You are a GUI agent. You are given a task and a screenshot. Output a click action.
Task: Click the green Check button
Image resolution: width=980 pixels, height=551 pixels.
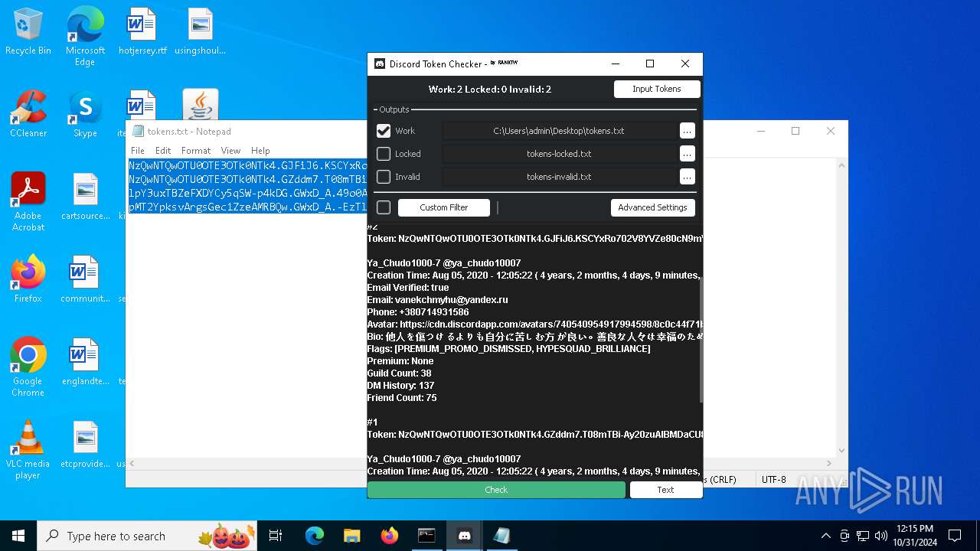point(496,490)
